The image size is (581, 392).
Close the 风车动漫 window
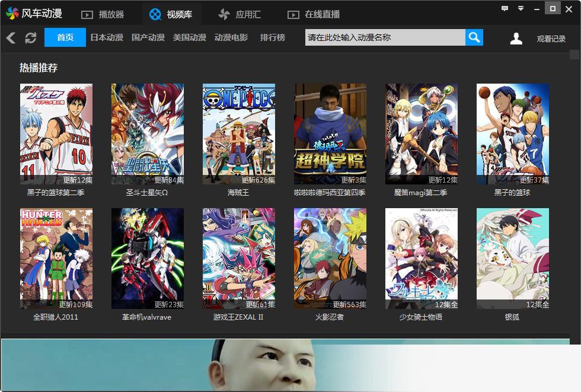569,9
